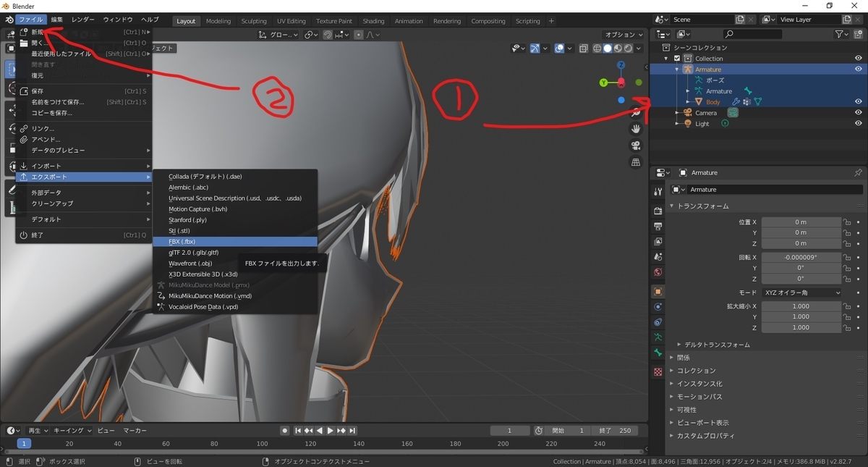Screen dimensions: 868x467
Task: Expand the Body mesh tree row
Action: point(688,102)
